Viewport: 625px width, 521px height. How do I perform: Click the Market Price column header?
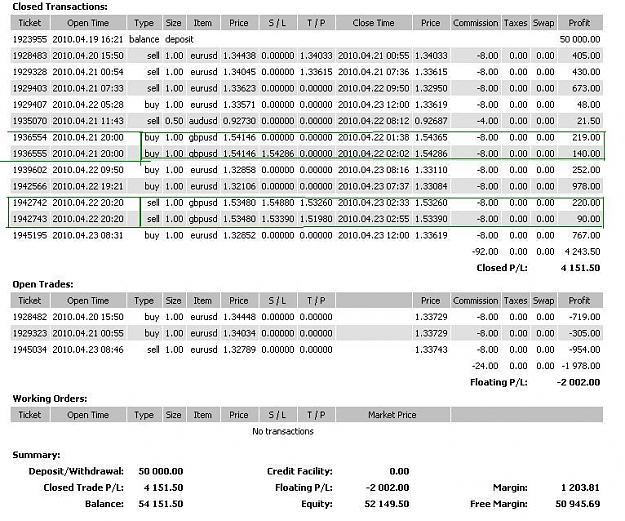coord(392,415)
